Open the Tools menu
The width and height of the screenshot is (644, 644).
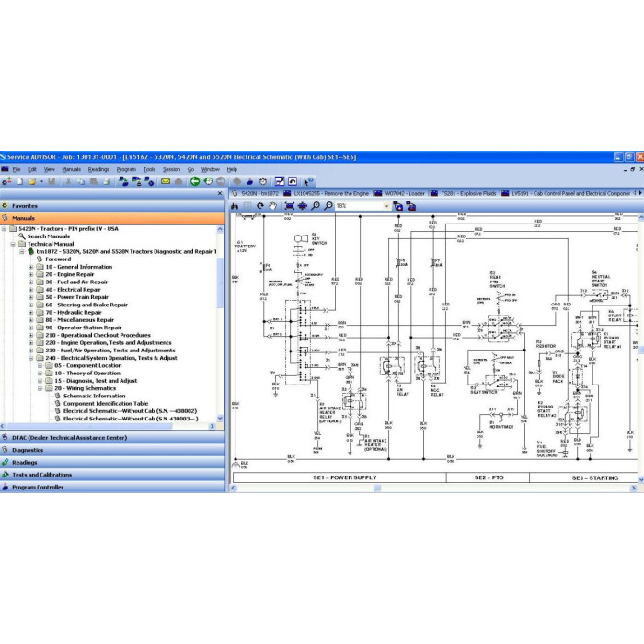click(149, 169)
